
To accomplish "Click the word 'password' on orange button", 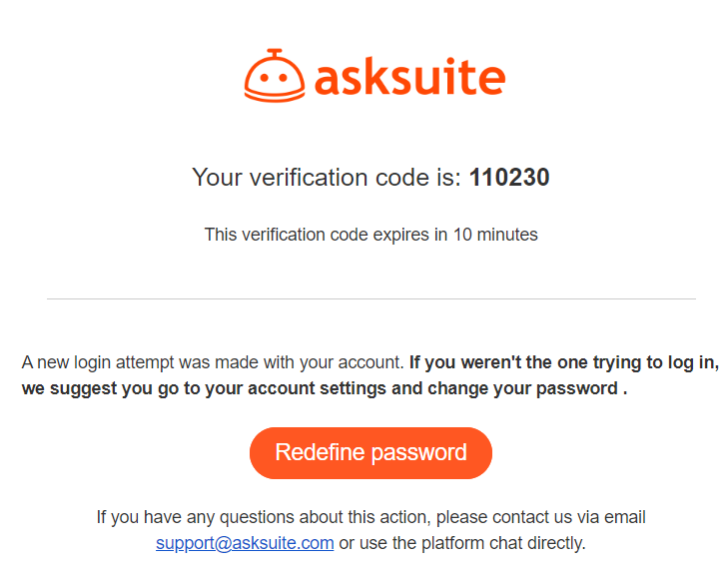I will 418,453.
